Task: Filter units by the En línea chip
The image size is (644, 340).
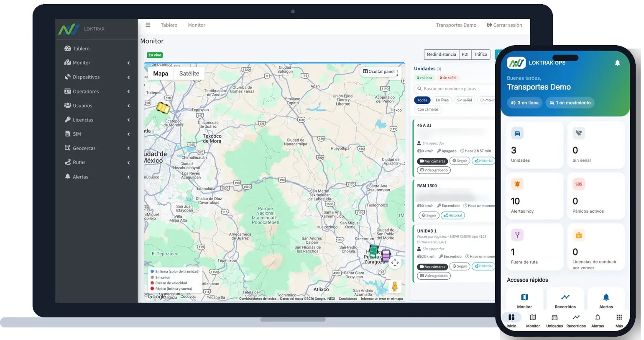Action: pos(442,100)
